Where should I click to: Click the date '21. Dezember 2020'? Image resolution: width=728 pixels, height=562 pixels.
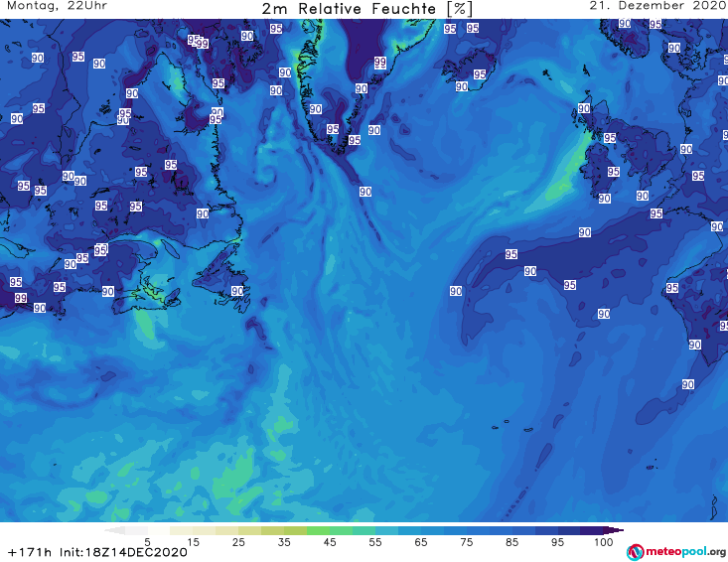[657, 6]
